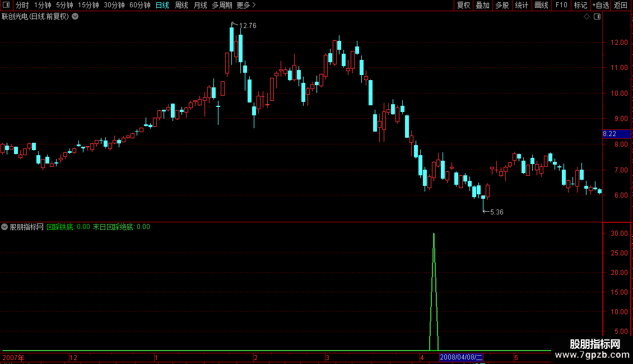The image size is (633, 364).
Task: Click the 标记 mark button
Action: point(580,5)
